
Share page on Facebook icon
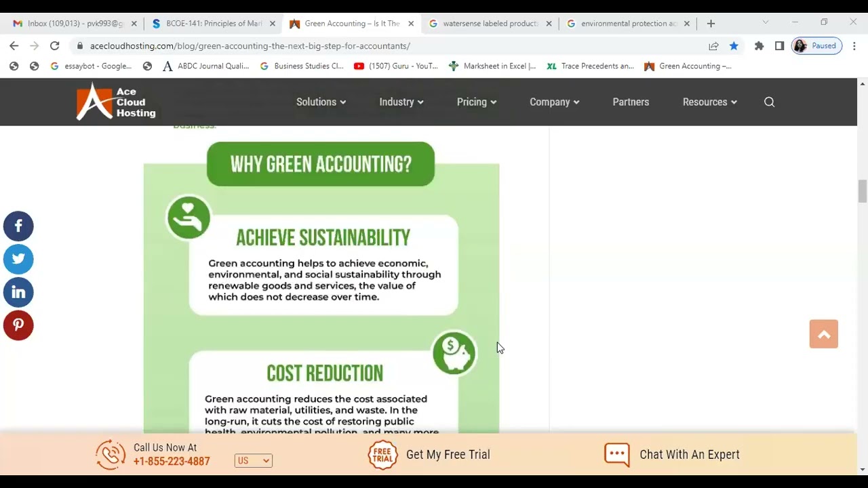18,226
